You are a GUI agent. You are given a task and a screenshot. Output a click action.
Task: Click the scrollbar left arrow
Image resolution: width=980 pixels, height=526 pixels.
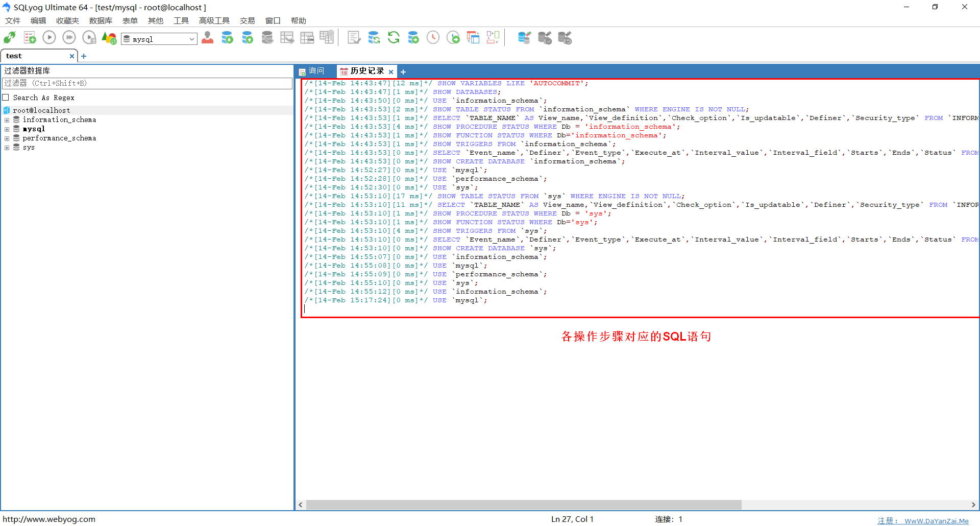pyautogui.click(x=301, y=505)
